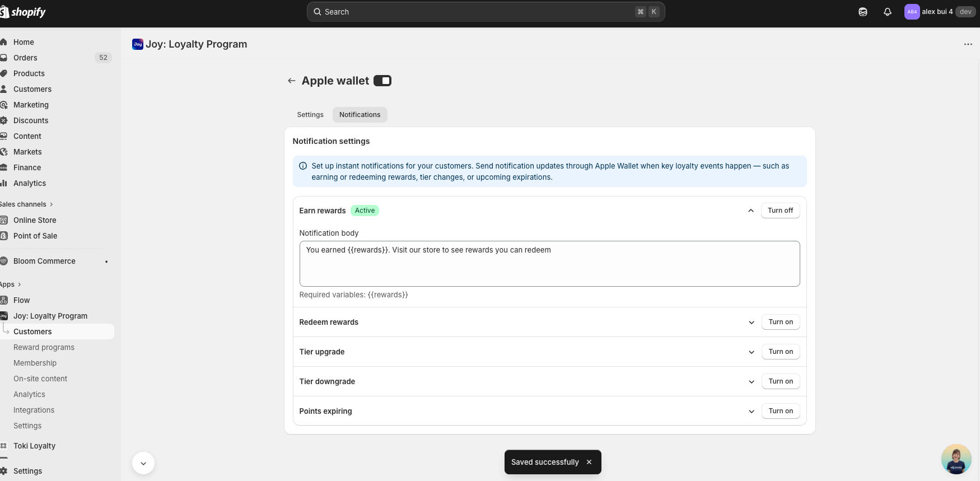This screenshot has height=481, width=980.
Task: Dismiss the Saved successfully toast
Action: (589, 462)
